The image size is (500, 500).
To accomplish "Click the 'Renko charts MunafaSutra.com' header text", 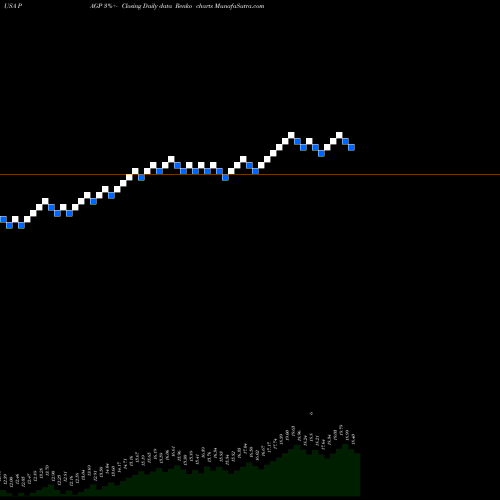I will [x=220, y=6].
